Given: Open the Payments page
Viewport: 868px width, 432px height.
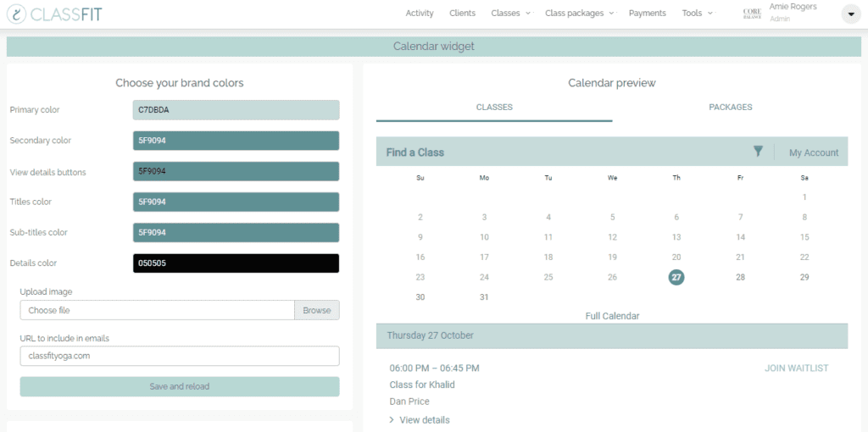Looking at the screenshot, I should tap(647, 14).
